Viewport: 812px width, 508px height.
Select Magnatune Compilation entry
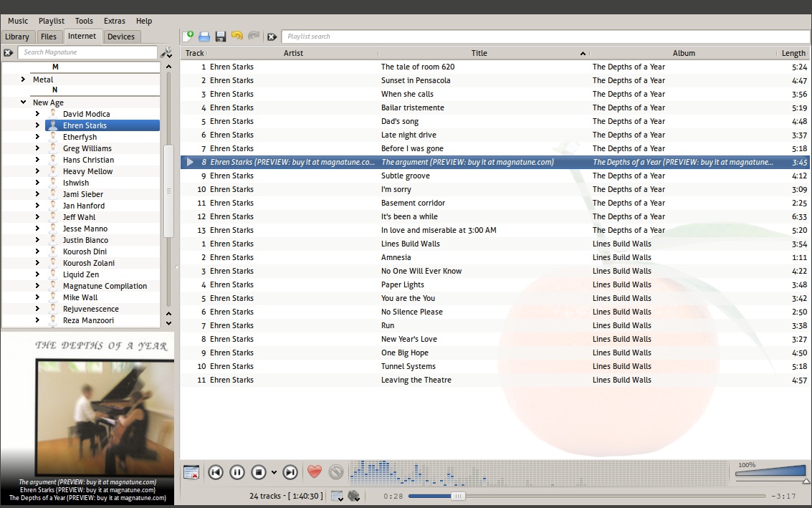(105, 286)
